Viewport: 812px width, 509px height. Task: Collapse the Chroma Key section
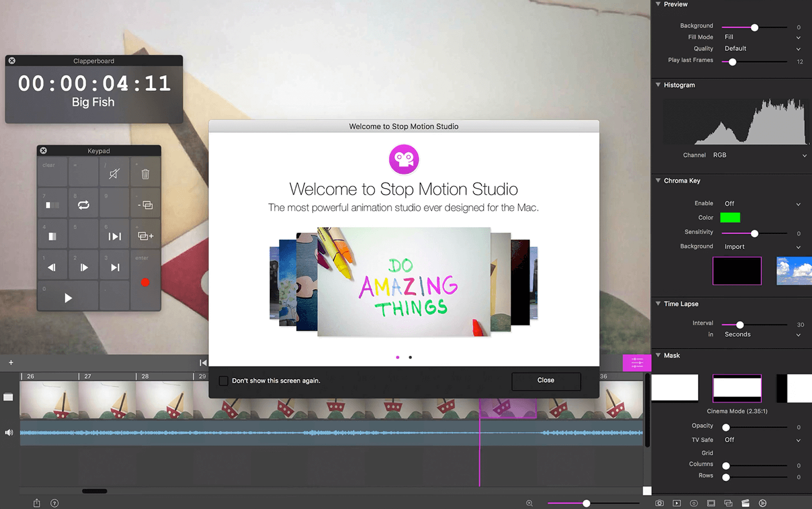coord(658,180)
